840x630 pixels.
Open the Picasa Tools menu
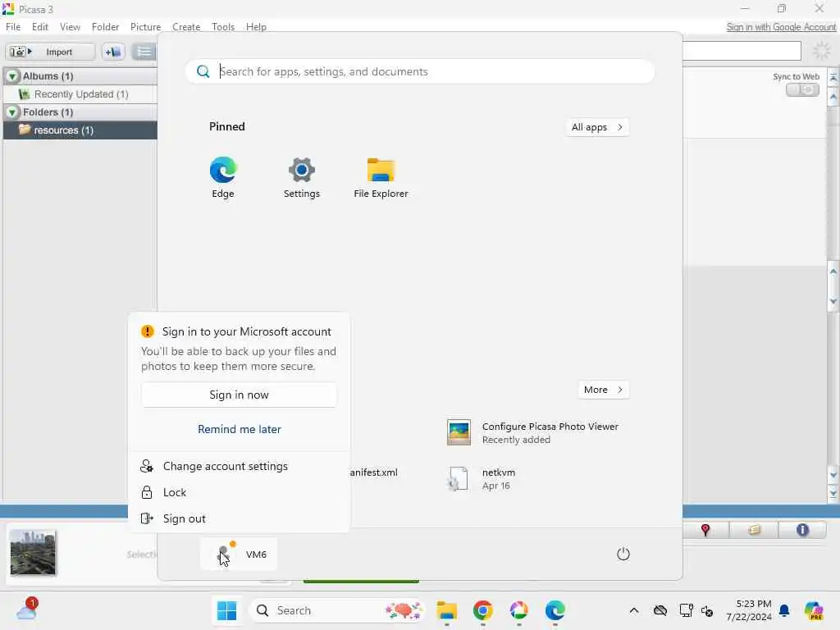[x=223, y=27]
